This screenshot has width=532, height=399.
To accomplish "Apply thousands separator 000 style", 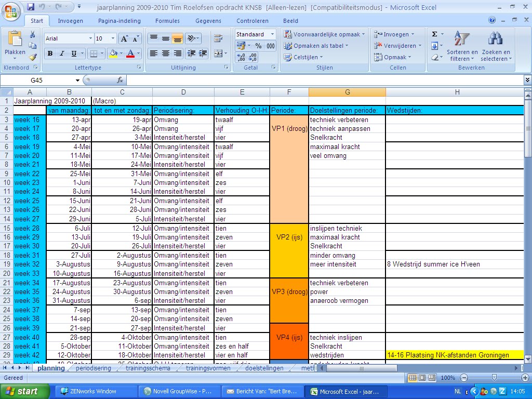I will pos(270,46).
